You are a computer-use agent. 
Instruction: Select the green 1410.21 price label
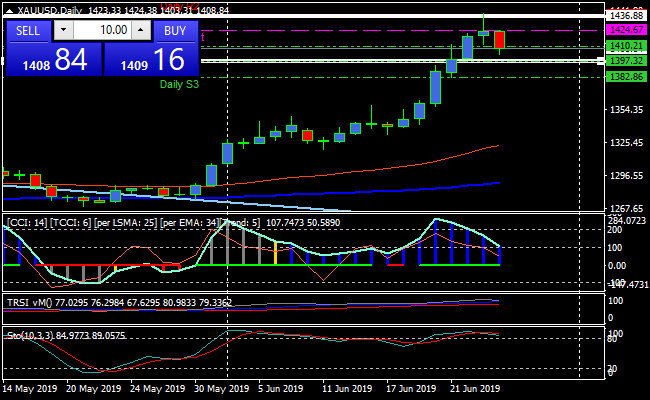(x=625, y=46)
